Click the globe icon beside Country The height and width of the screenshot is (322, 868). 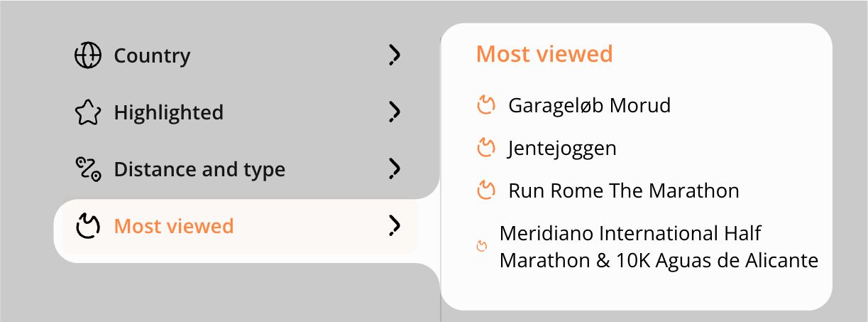(x=88, y=55)
